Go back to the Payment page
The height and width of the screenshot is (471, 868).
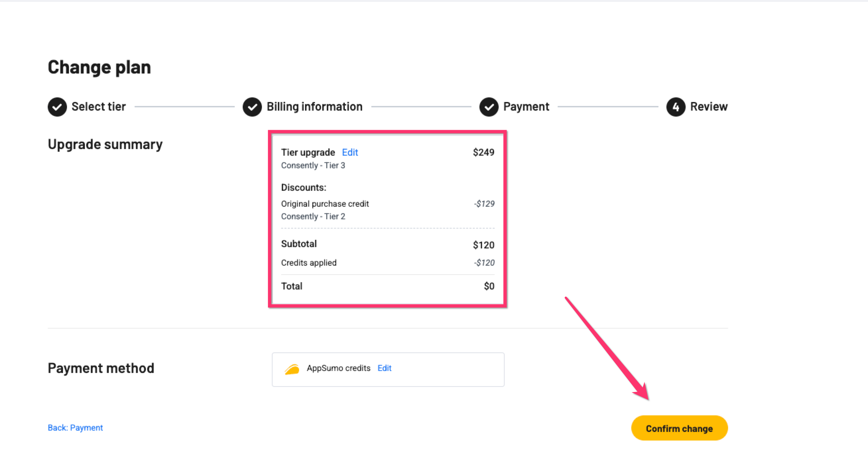point(75,428)
